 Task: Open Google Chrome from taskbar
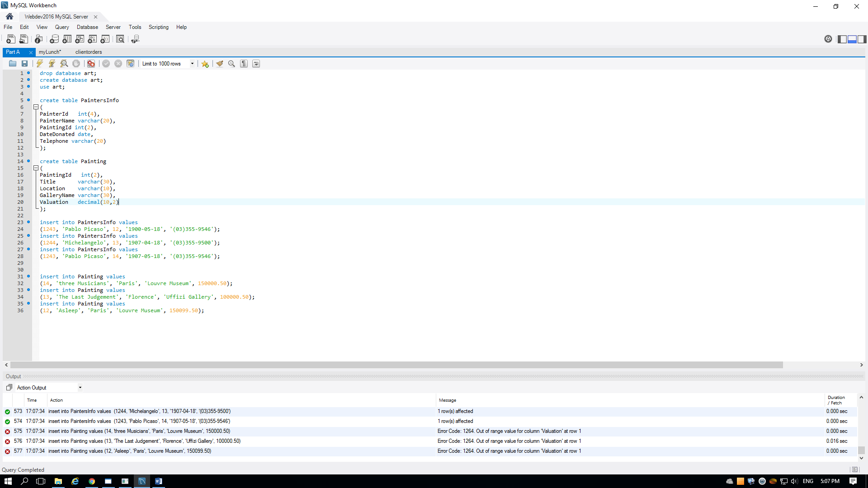(x=92, y=481)
